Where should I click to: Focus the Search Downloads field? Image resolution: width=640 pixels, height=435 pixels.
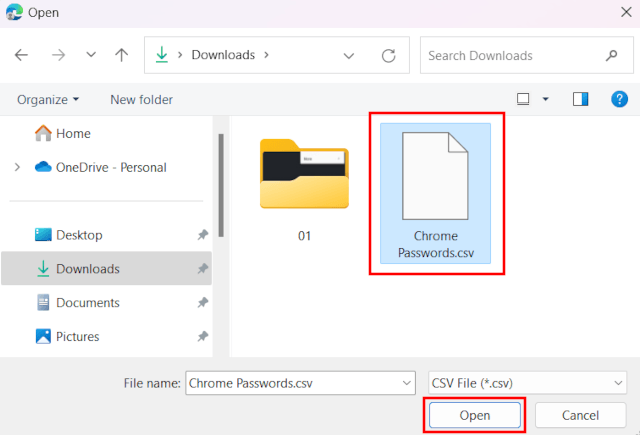[x=527, y=55]
